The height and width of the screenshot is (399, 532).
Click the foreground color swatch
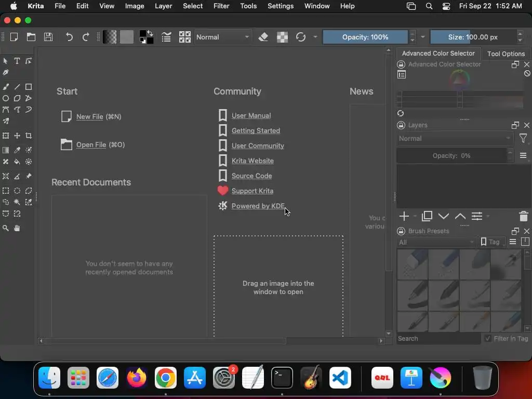click(142, 34)
